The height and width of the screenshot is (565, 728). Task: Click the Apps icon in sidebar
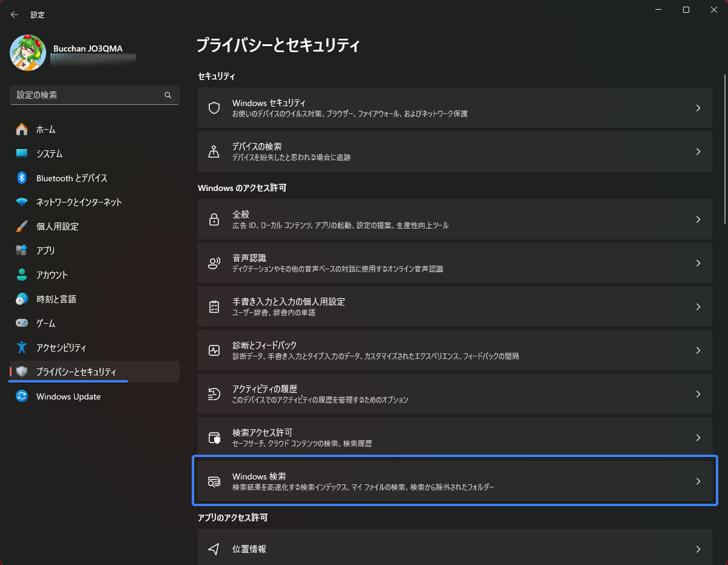click(x=22, y=250)
